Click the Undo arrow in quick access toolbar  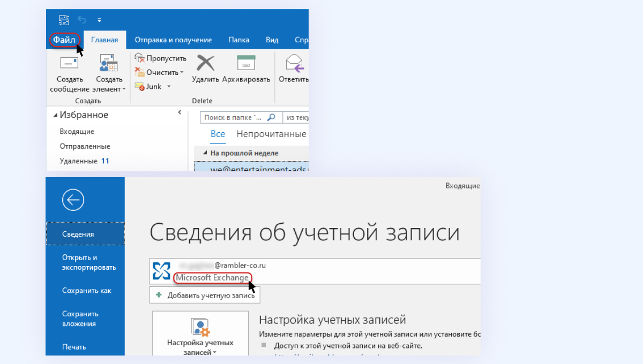point(82,20)
